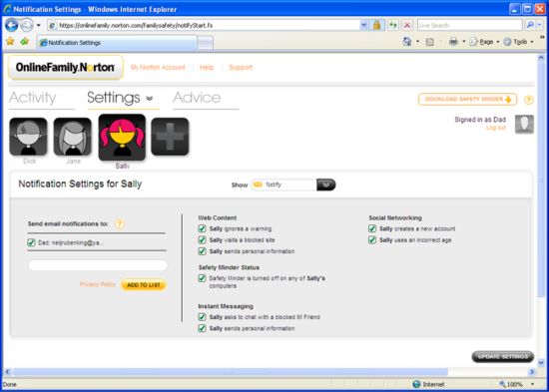Toggle Sally ignores a warning checkbox
Image resolution: width=549 pixels, height=392 pixels.
pyautogui.click(x=202, y=228)
